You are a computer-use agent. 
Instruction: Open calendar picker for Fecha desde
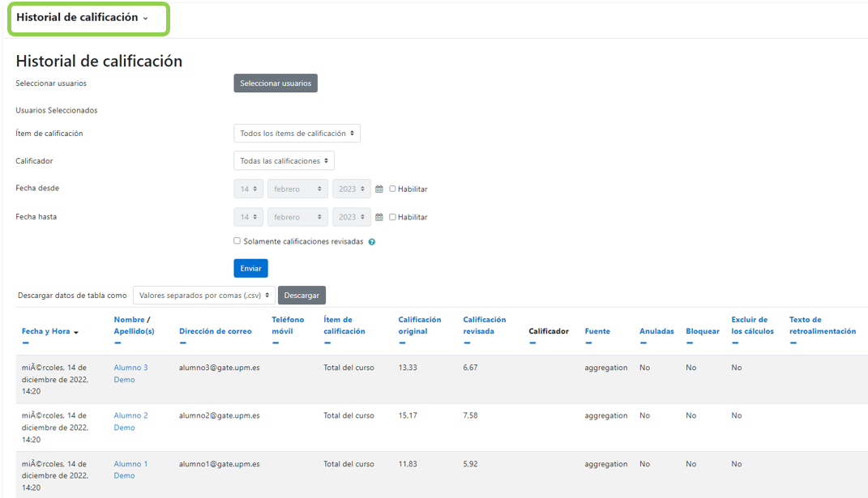(378, 189)
